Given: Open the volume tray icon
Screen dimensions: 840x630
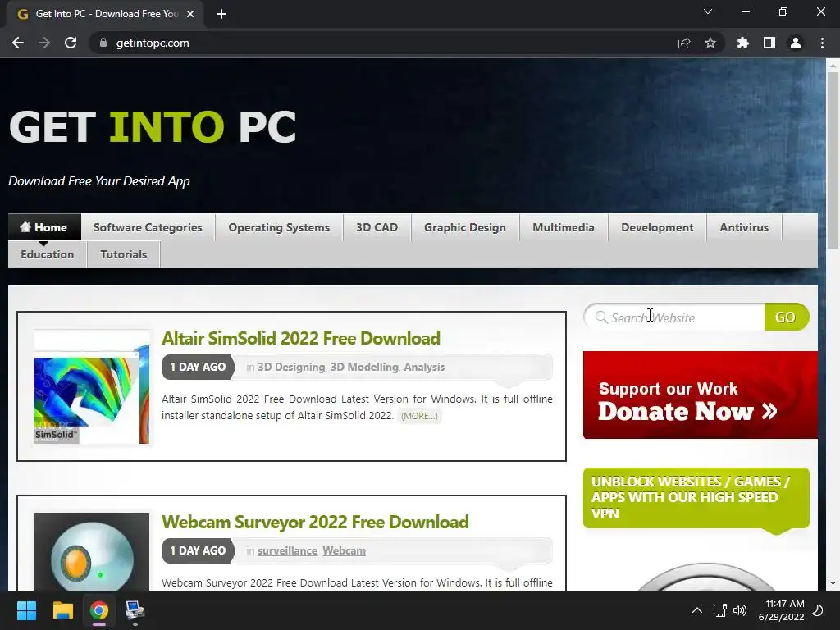Looking at the screenshot, I should pyautogui.click(x=740, y=610).
